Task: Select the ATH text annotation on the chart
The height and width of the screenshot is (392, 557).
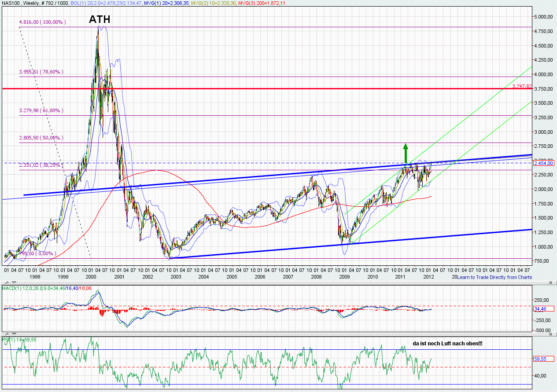Action: point(99,19)
